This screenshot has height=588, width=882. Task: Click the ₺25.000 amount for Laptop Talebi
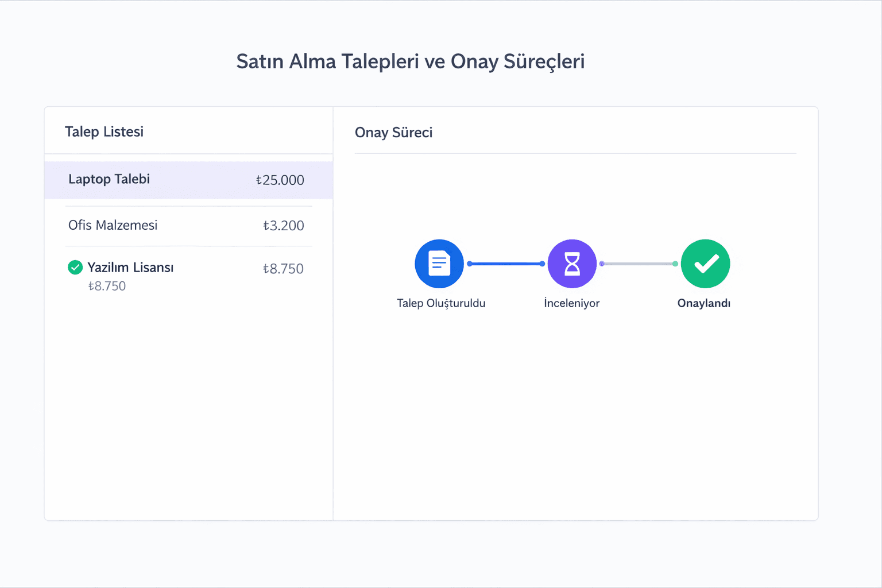pyautogui.click(x=280, y=180)
